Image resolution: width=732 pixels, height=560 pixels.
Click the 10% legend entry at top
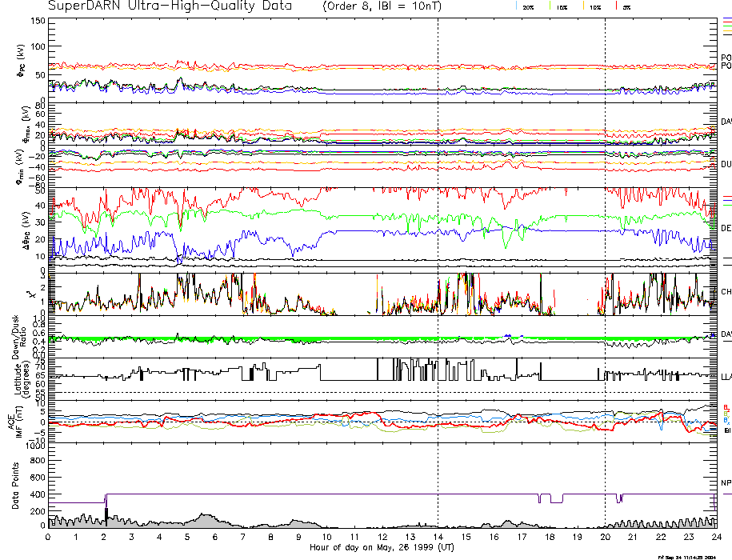click(x=594, y=7)
